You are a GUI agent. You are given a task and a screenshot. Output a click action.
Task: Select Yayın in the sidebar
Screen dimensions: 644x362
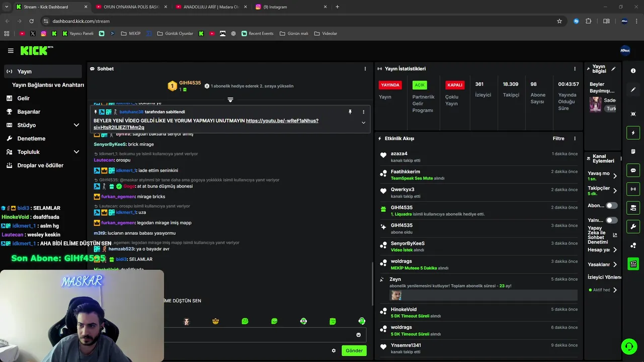tap(43, 71)
